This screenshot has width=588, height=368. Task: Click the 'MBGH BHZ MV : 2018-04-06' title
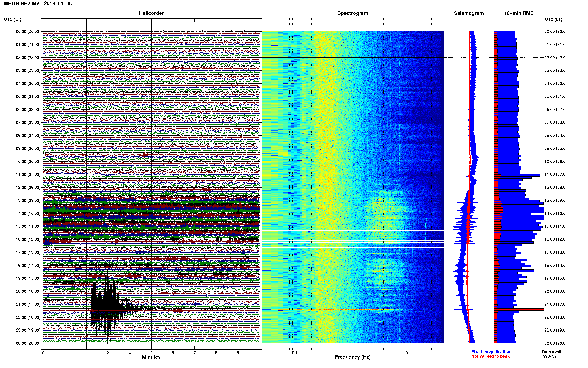[x=38, y=4]
